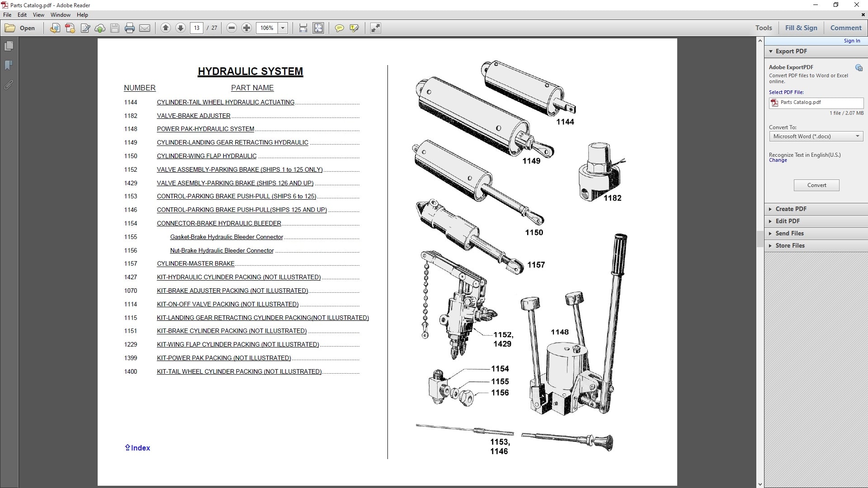Image resolution: width=868 pixels, height=488 pixels.
Task: Add a sticky note comment
Action: tap(339, 28)
